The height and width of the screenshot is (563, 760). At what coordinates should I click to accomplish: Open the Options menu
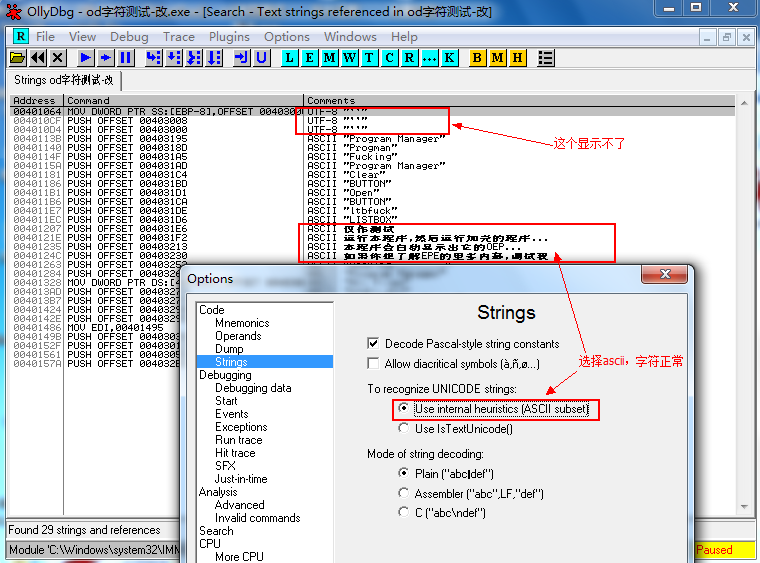[286, 37]
